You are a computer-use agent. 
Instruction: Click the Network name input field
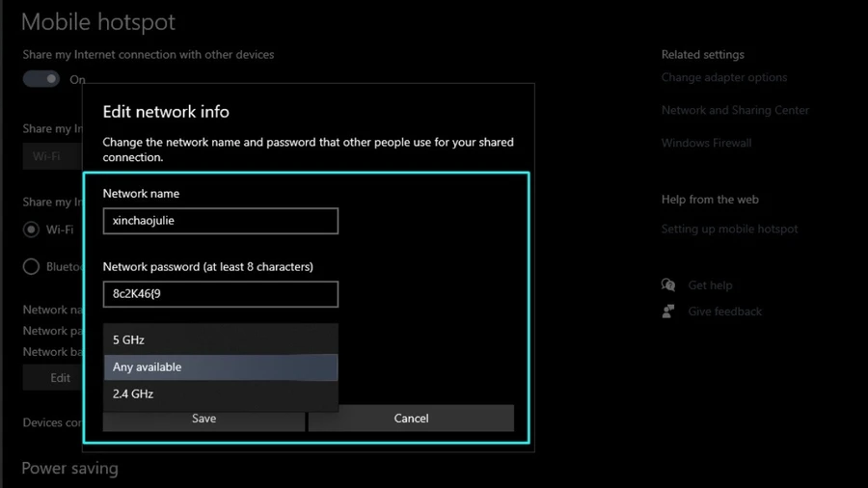tap(220, 221)
